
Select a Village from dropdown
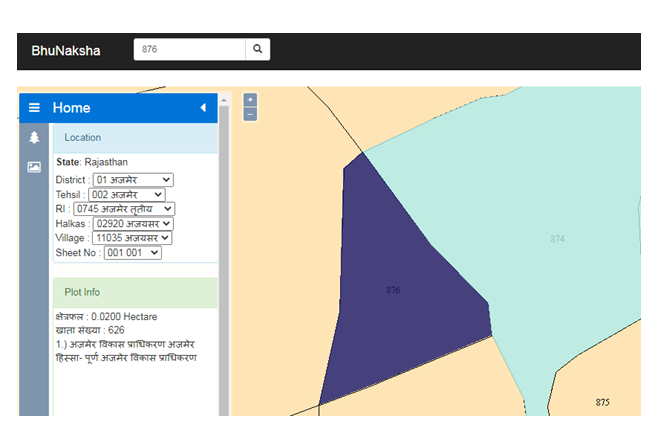pos(132,238)
